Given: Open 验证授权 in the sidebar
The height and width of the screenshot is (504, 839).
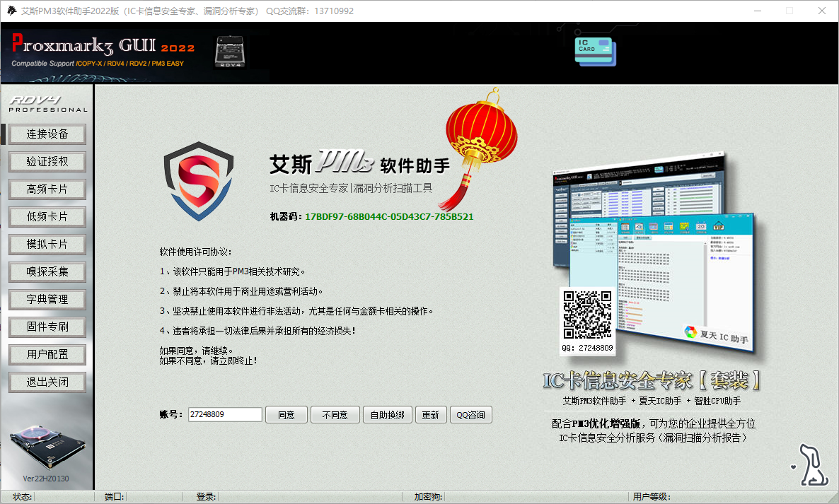Looking at the screenshot, I should [x=47, y=161].
